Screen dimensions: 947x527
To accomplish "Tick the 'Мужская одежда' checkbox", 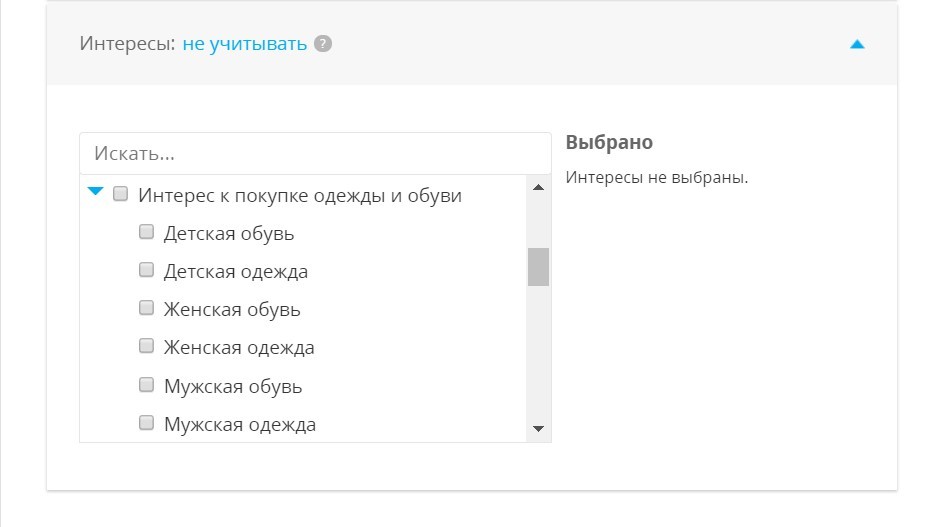I will coord(146,422).
